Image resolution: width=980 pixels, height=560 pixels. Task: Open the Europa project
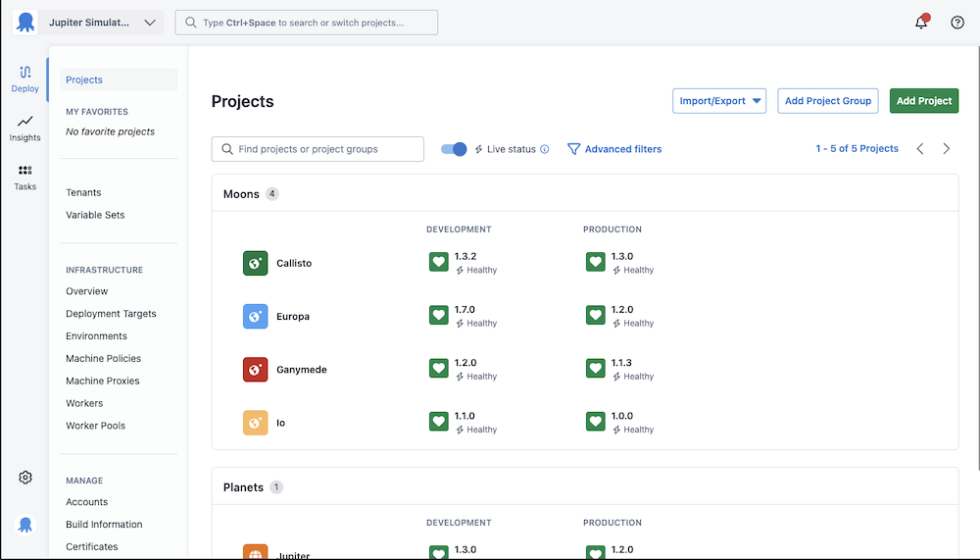[292, 317]
